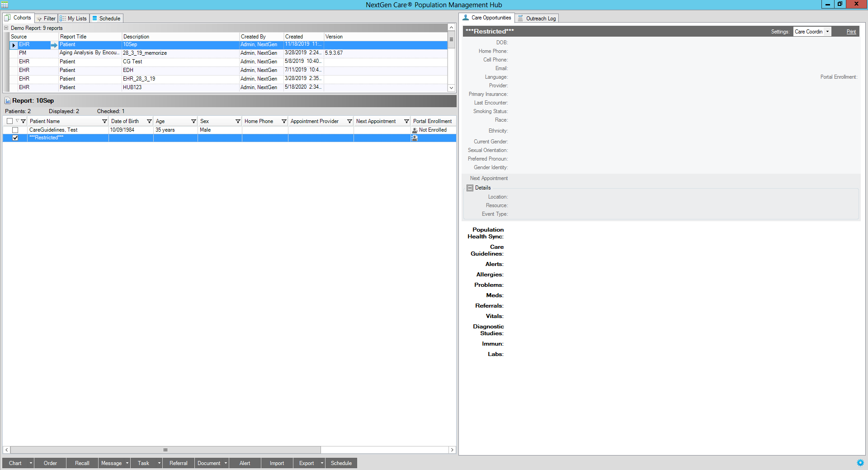Click the blue arrow icon in 10Sep row
This screenshot has width=868, height=470.
[x=54, y=45]
